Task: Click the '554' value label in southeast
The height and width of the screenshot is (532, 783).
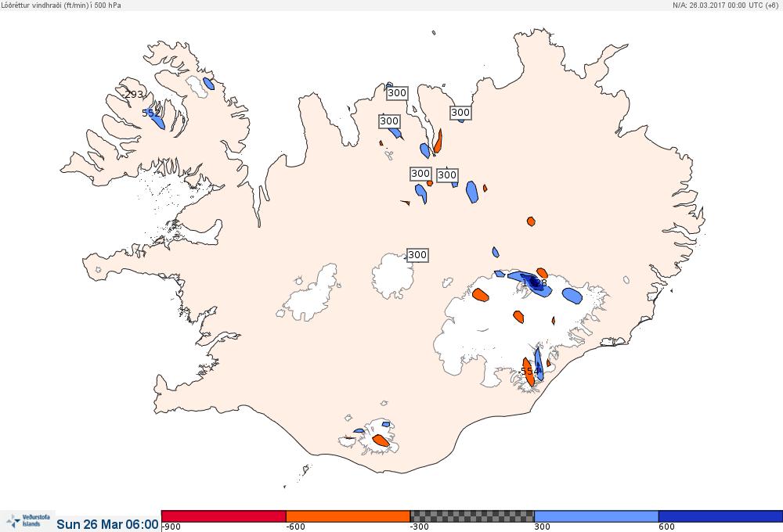Action: 530,372
